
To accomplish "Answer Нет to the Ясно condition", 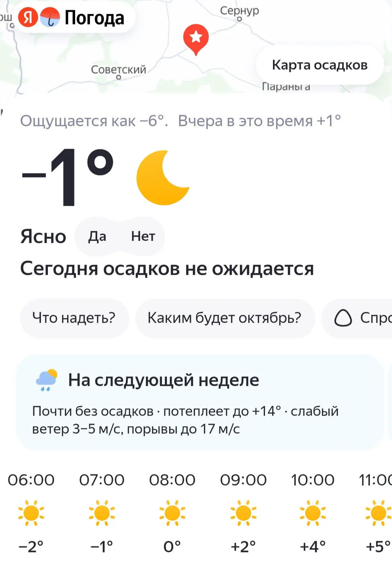I will click(143, 236).
